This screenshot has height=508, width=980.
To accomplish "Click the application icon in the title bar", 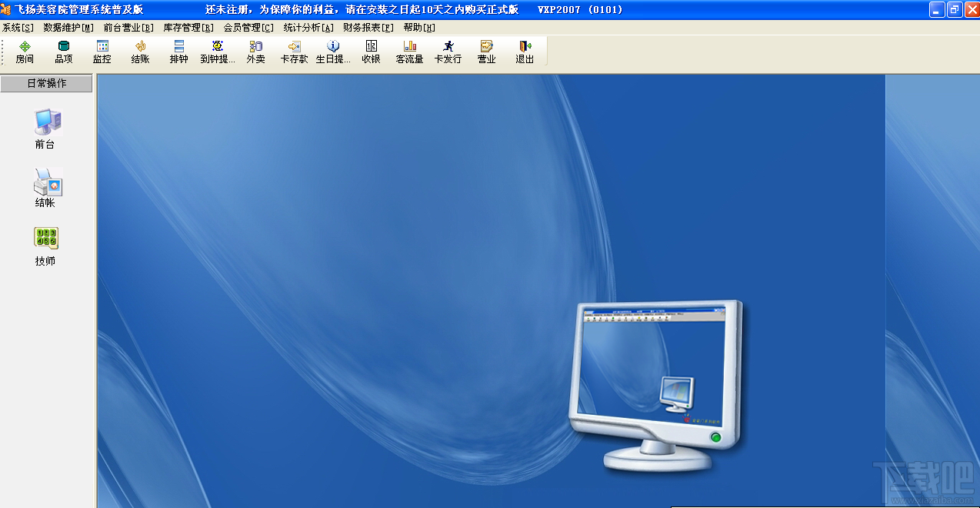I will tap(6, 9).
